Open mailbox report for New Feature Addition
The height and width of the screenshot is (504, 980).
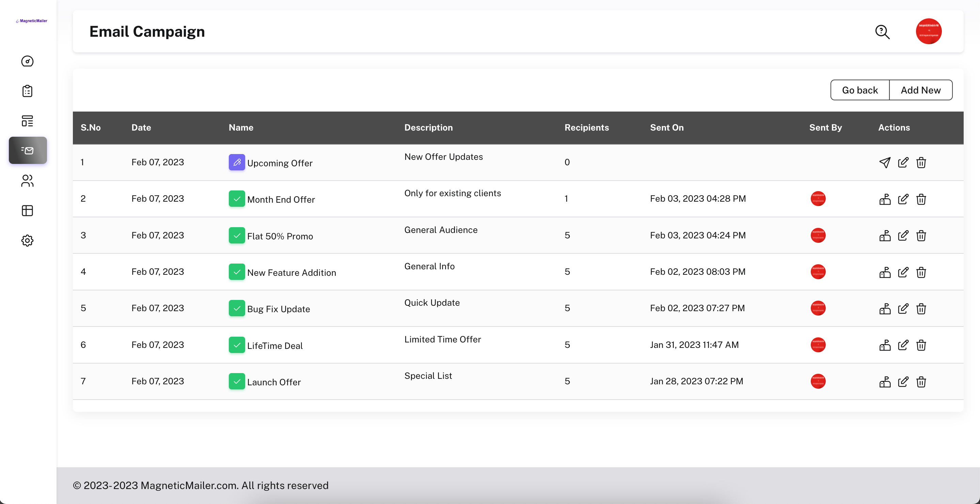[885, 272]
